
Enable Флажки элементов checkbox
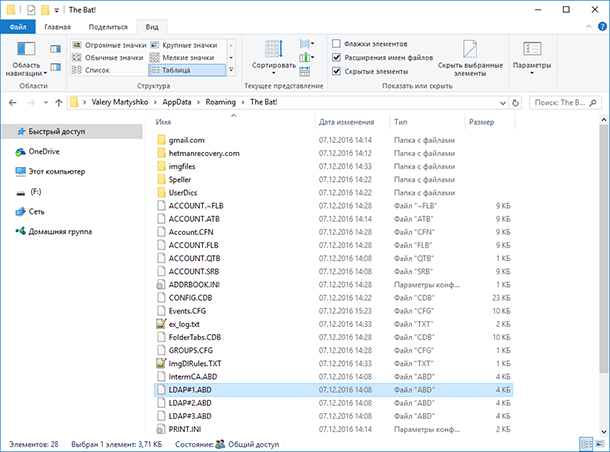tap(337, 44)
